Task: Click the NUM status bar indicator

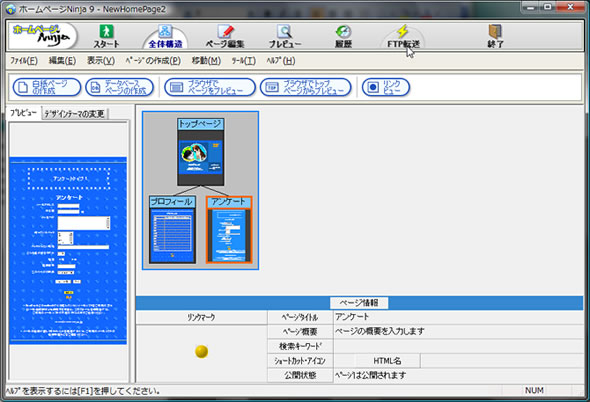Action: click(534, 391)
